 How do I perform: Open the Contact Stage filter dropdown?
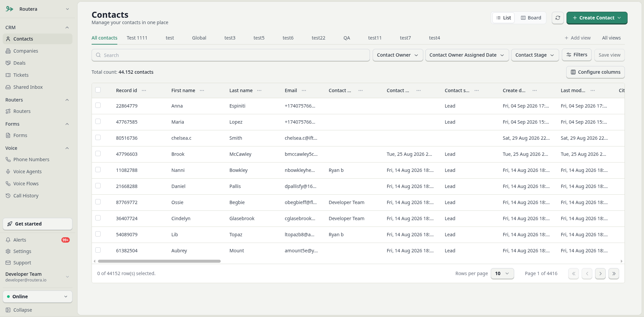535,55
